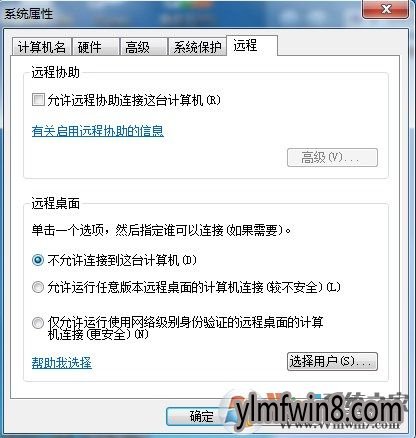
Task: Click the 远程桌面 group heading
Action: click(x=56, y=203)
